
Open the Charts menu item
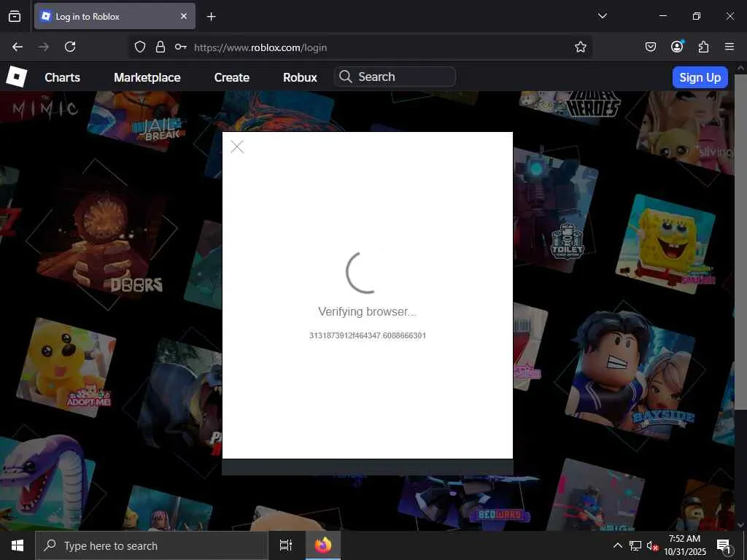[x=63, y=77]
